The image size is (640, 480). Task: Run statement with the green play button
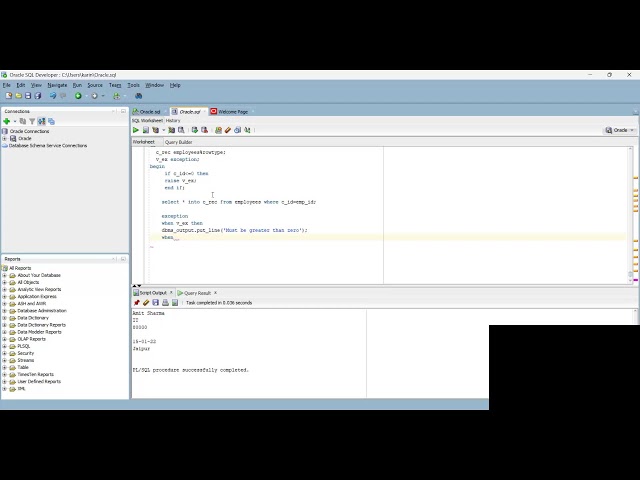point(136,130)
